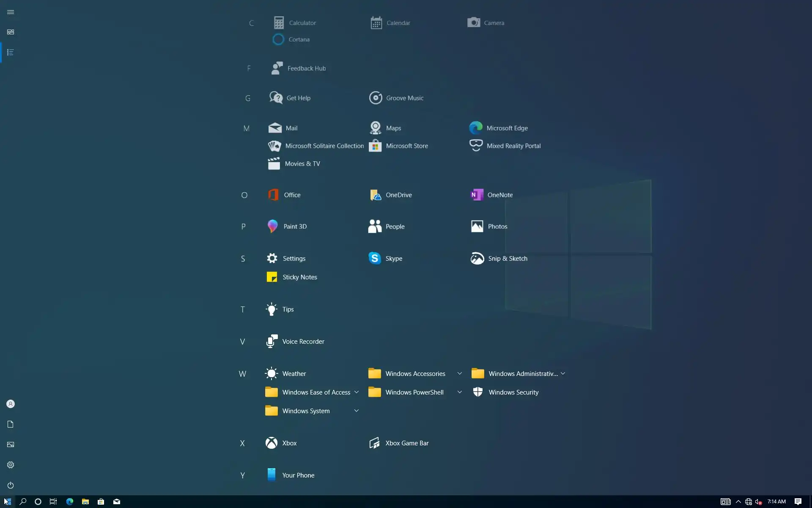The image size is (812, 508).
Task: Open the Voice Recorder app
Action: [x=303, y=342]
